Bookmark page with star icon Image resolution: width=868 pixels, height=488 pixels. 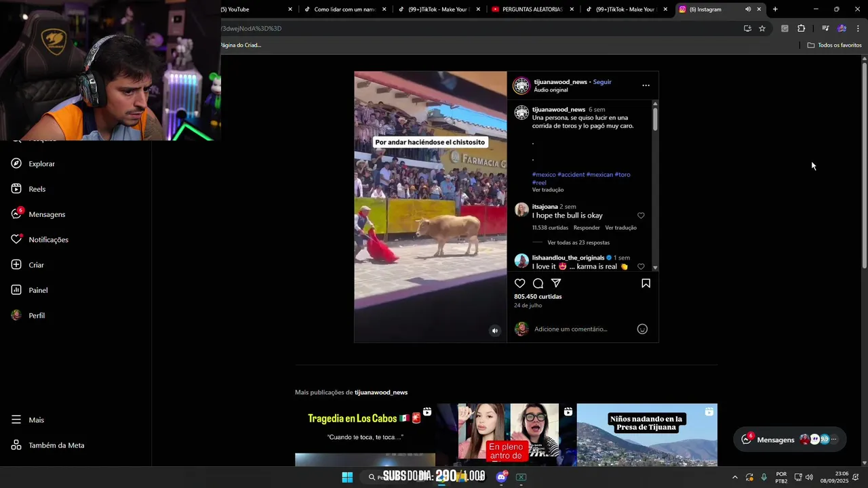pyautogui.click(x=762, y=28)
